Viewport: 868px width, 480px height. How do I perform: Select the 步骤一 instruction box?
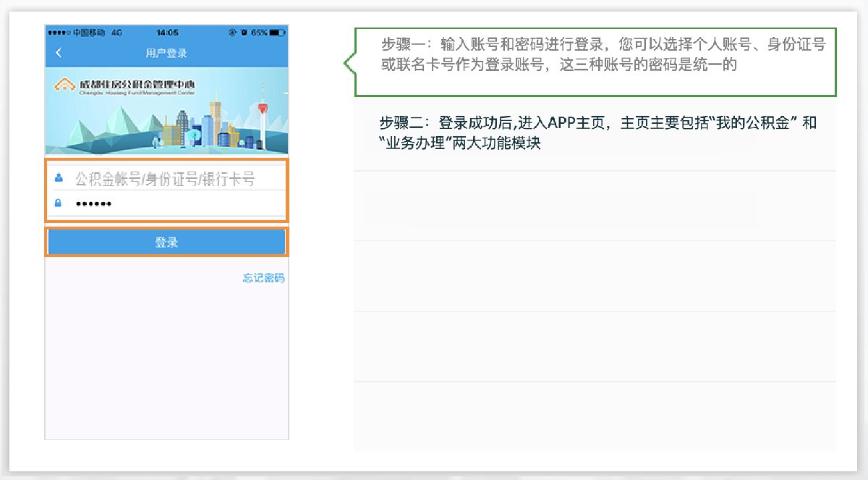point(595,62)
